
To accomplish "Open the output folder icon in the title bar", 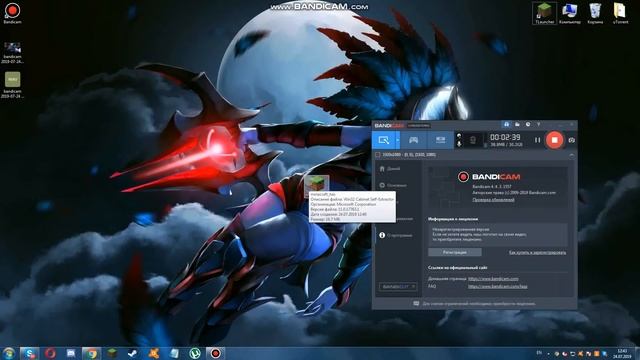I will tap(517, 124).
